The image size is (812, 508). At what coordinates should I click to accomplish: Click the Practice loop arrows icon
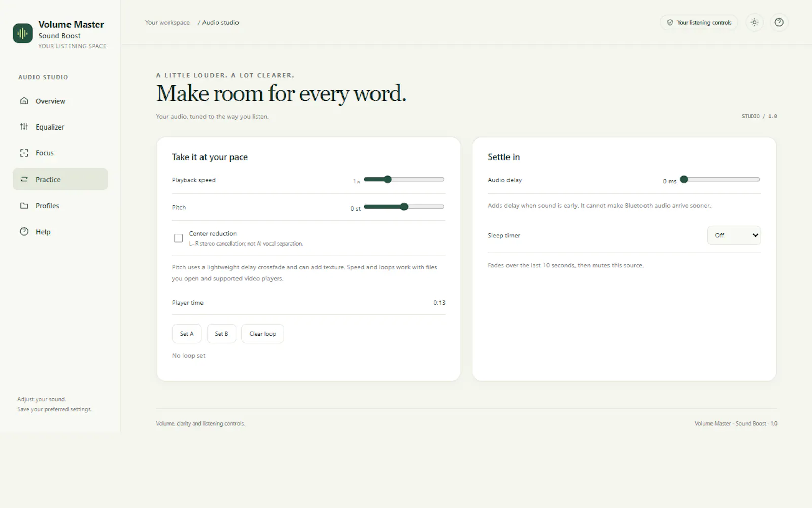(x=24, y=179)
